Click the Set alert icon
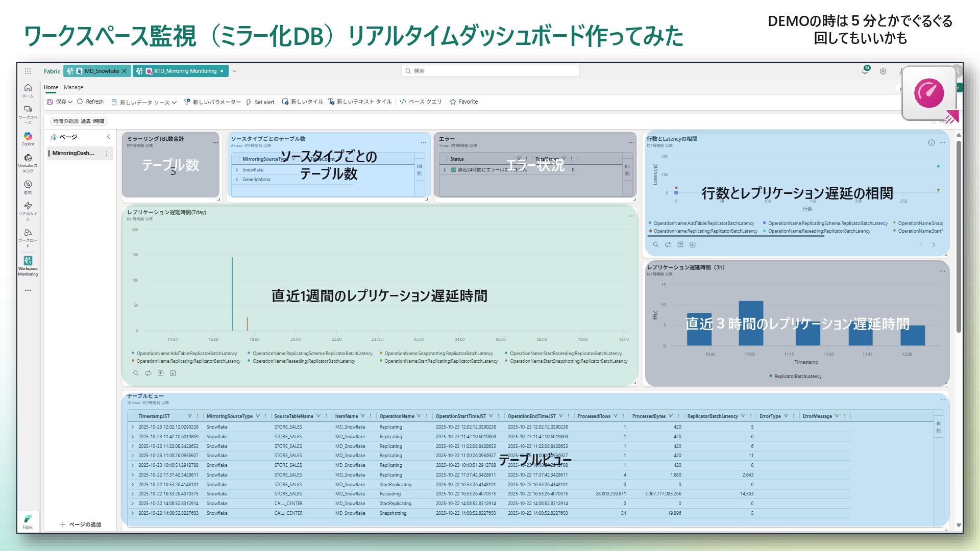The height and width of the screenshot is (551, 980). pyautogui.click(x=249, y=102)
